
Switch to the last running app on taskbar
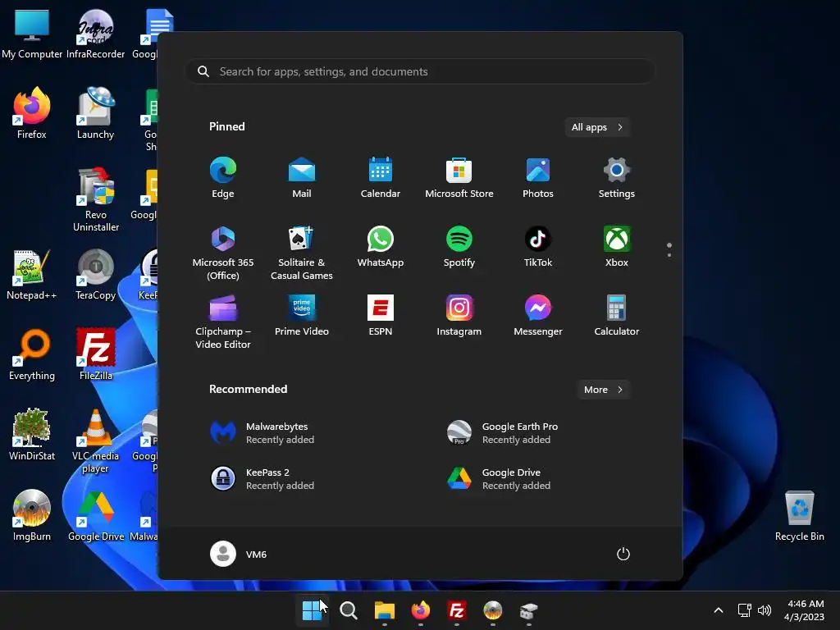tap(529, 610)
